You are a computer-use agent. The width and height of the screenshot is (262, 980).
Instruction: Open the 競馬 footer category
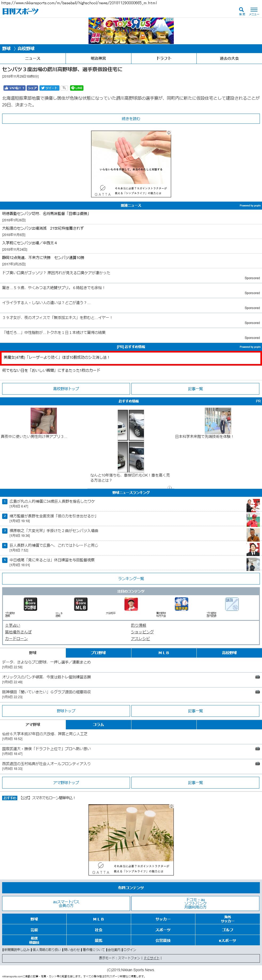click(99, 940)
